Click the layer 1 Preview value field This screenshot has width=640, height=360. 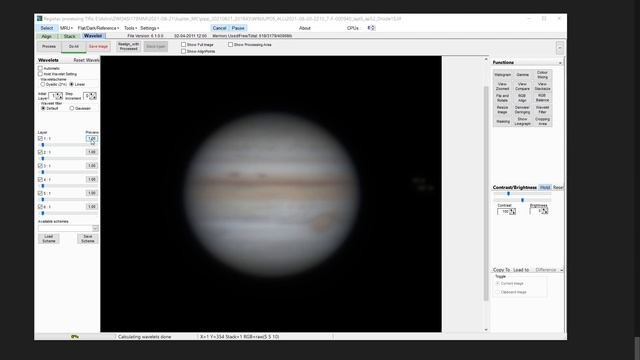91,138
